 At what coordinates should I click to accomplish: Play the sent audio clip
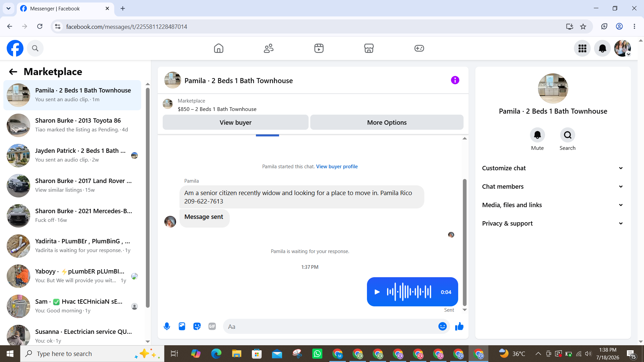pyautogui.click(x=377, y=292)
